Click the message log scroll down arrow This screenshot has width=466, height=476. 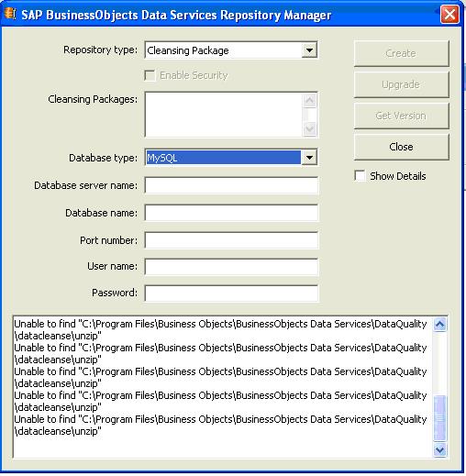click(x=439, y=450)
